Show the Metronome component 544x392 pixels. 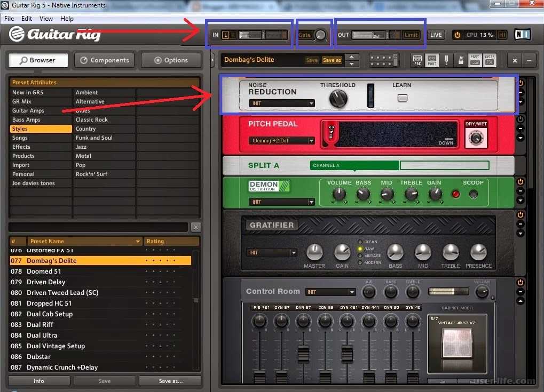[x=461, y=60]
